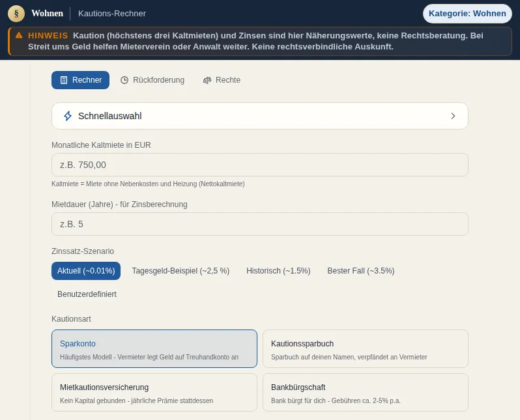Choose the Benutzerdefiniert interest option
The width and height of the screenshot is (520, 420).
point(87,294)
